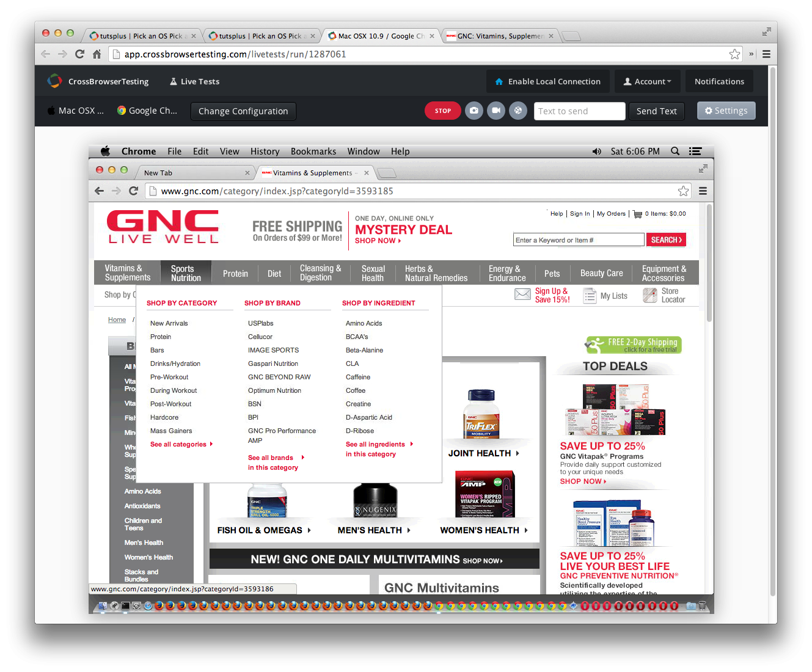Screen dimensions: 812x672
Task: Bookmark crossbrowsertesting page with star
Action: coord(734,54)
